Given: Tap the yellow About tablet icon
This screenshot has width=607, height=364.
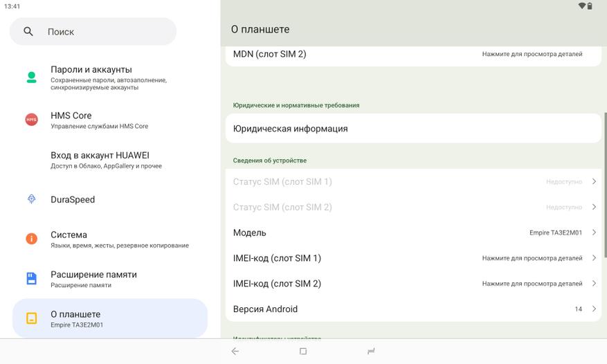Looking at the screenshot, I should tap(31, 318).
